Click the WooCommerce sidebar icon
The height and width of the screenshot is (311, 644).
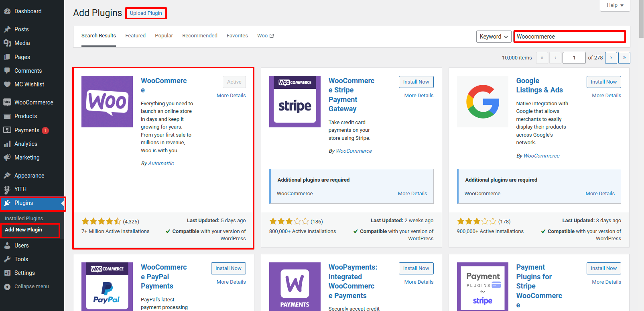[7, 102]
